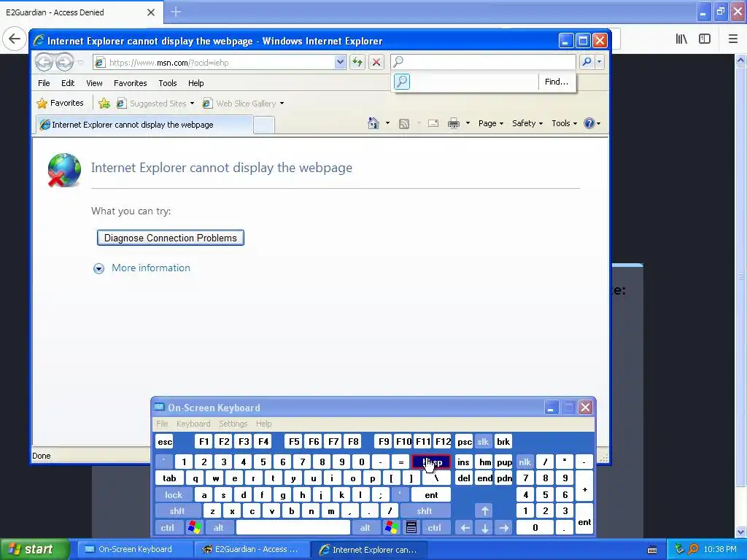Click the magnifier search button in IE
This screenshot has height=560, width=747.
click(587, 62)
